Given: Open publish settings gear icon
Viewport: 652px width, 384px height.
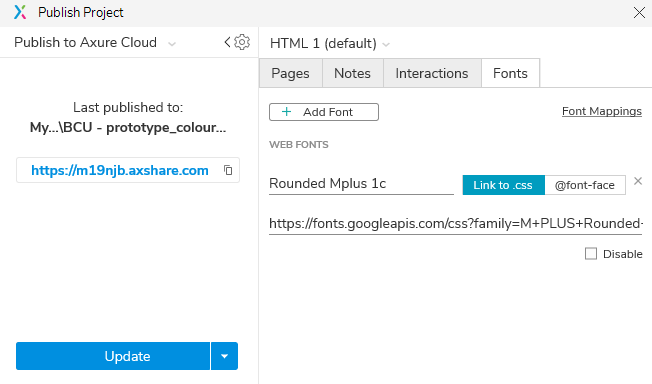Looking at the screenshot, I should pos(242,42).
